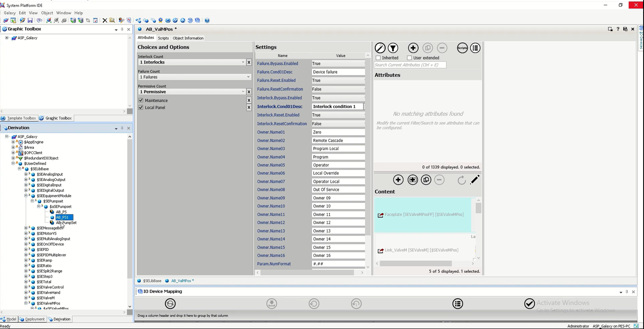644x329 pixels.
Task: Add attribute with top plus icon
Action: (x=413, y=48)
